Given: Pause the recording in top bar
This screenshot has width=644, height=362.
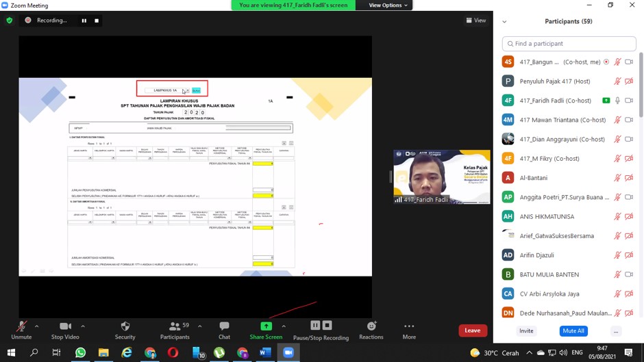Looking at the screenshot, I should click(84, 21).
